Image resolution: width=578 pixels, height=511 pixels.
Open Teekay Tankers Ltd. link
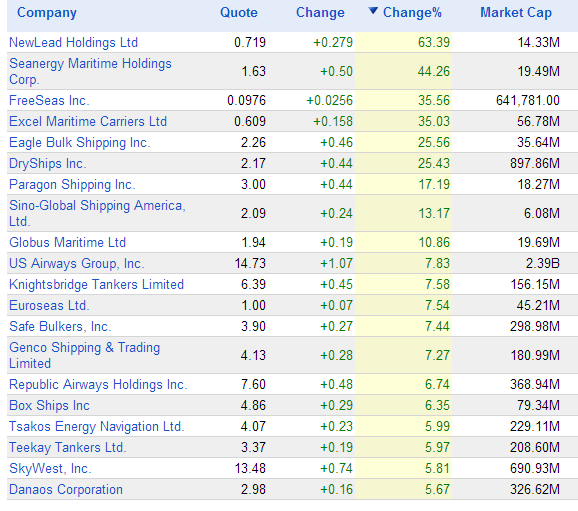click(67, 447)
